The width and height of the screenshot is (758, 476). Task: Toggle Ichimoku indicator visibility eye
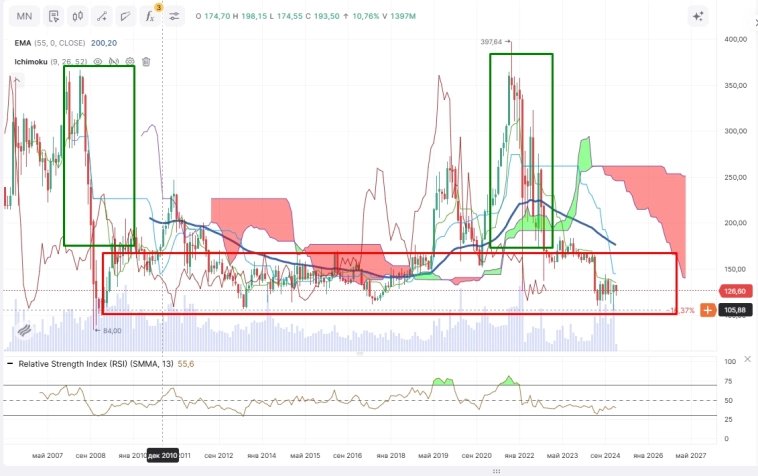(x=98, y=61)
